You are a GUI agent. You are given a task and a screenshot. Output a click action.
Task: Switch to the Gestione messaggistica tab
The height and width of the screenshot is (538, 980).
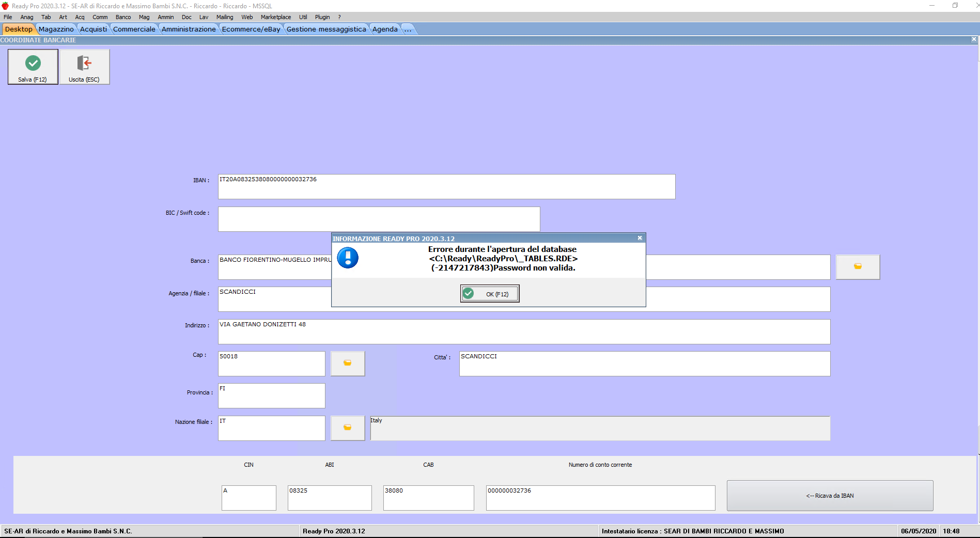(326, 29)
